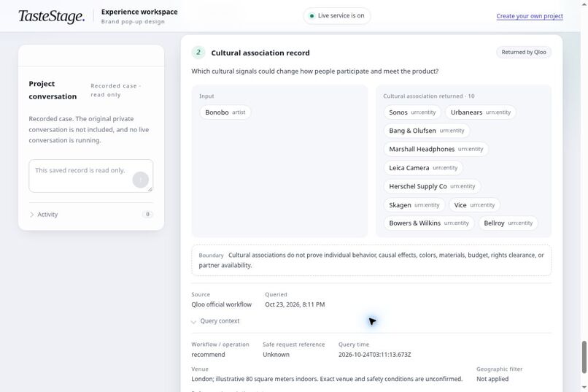The image size is (588, 392).
Task: Select the Bellroy entity chip
Action: (508, 223)
